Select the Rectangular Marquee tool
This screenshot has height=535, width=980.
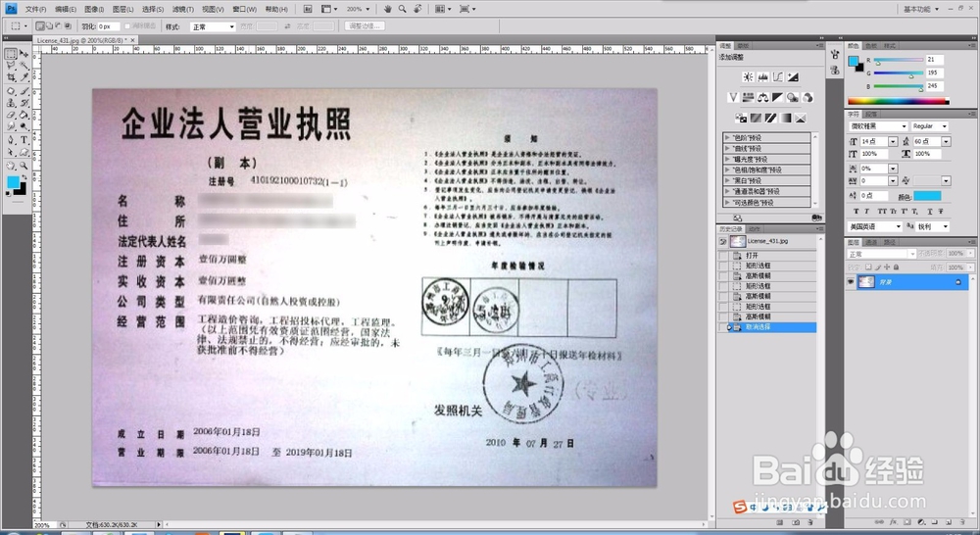tap(11, 54)
